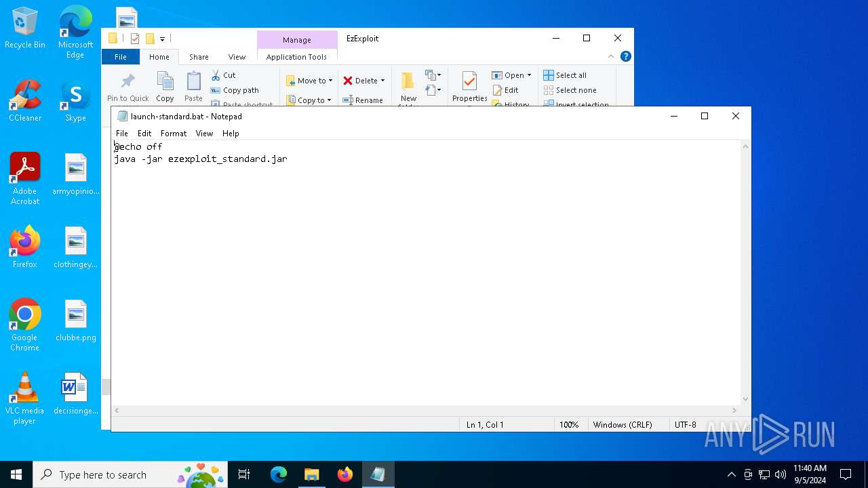Click Notepad's vertical scrollbar down arrow

745,399
